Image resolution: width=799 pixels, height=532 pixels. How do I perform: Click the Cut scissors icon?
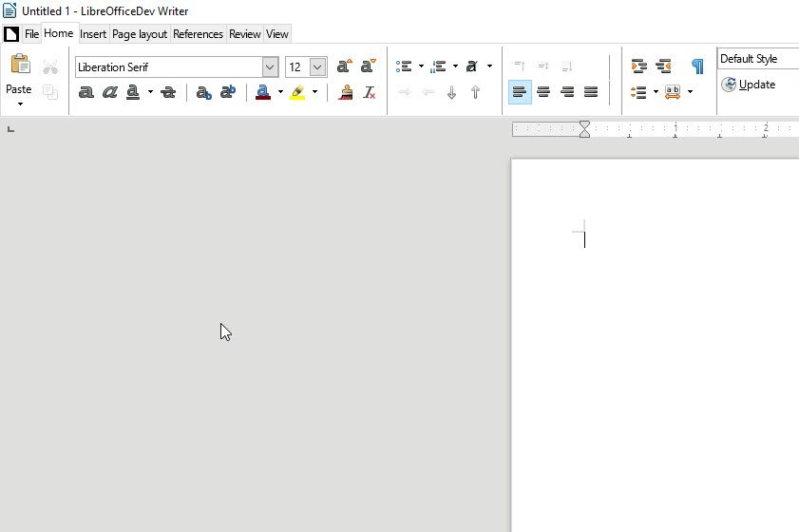pos(50,66)
